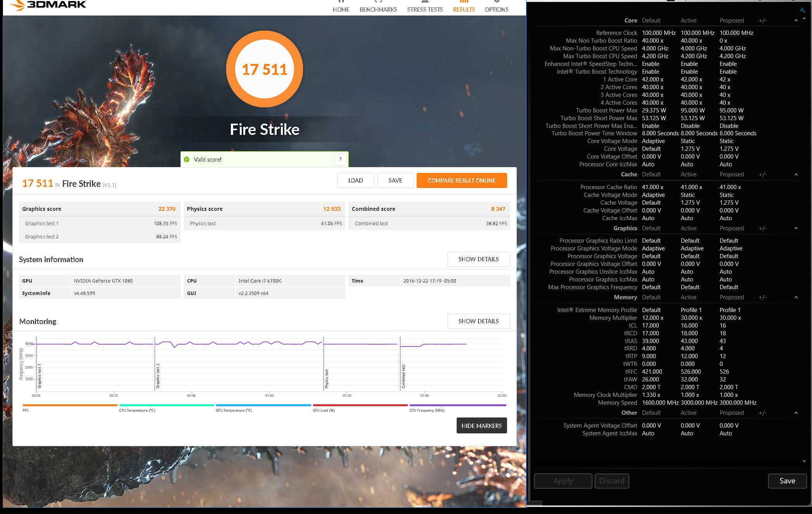Open the OPTIONS tab
Image resolution: width=812 pixels, height=514 pixels.
[497, 7]
